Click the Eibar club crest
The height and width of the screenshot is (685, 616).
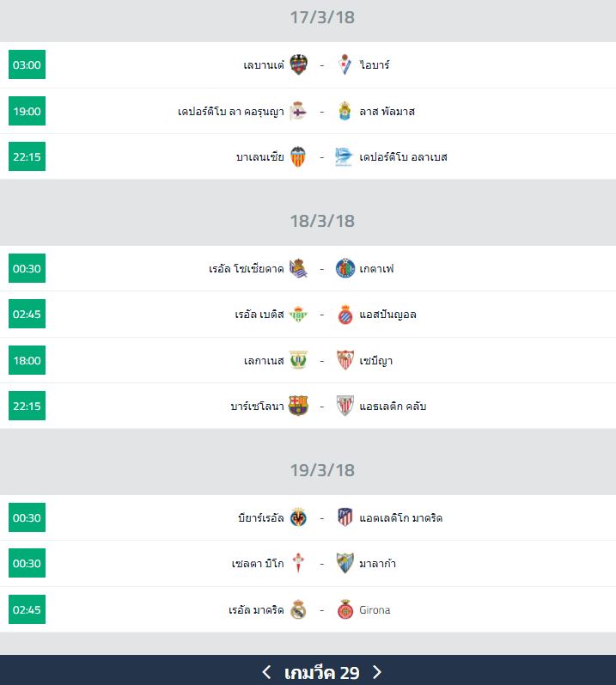345,64
